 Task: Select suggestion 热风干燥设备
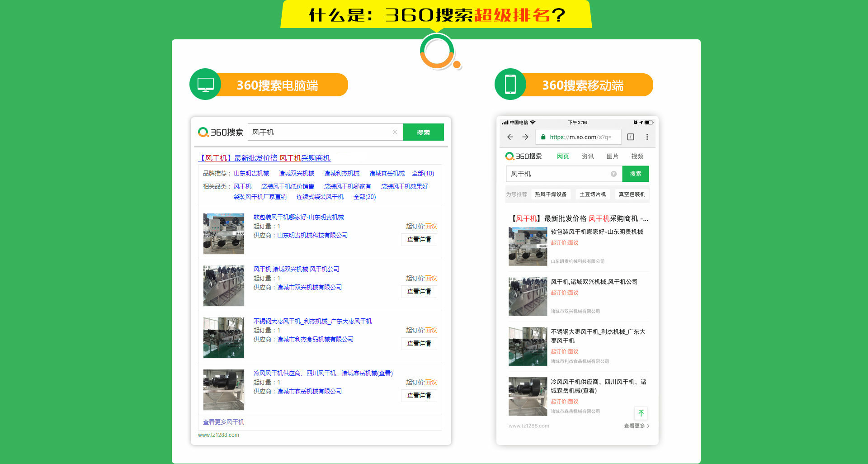(551, 194)
